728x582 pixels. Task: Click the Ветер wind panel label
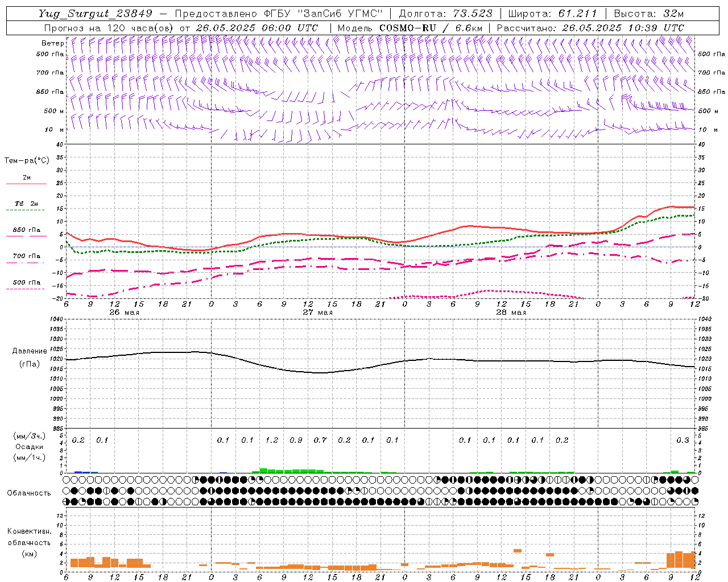[x=52, y=43]
